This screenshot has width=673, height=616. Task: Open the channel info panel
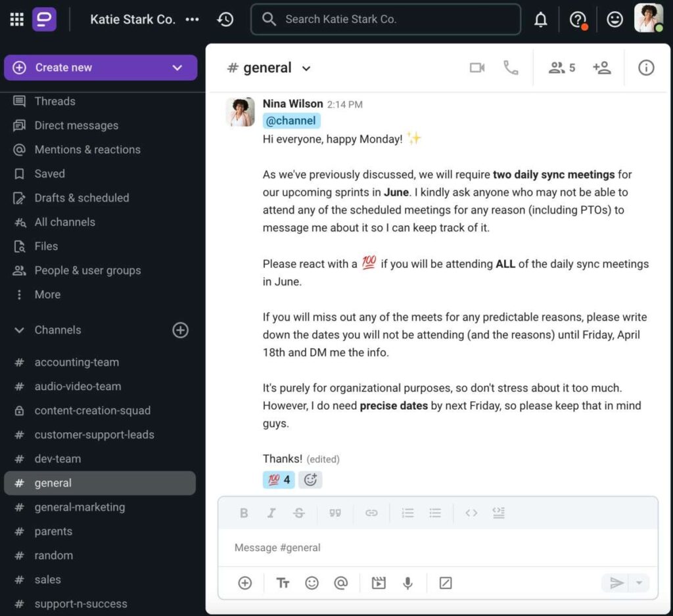tap(646, 68)
